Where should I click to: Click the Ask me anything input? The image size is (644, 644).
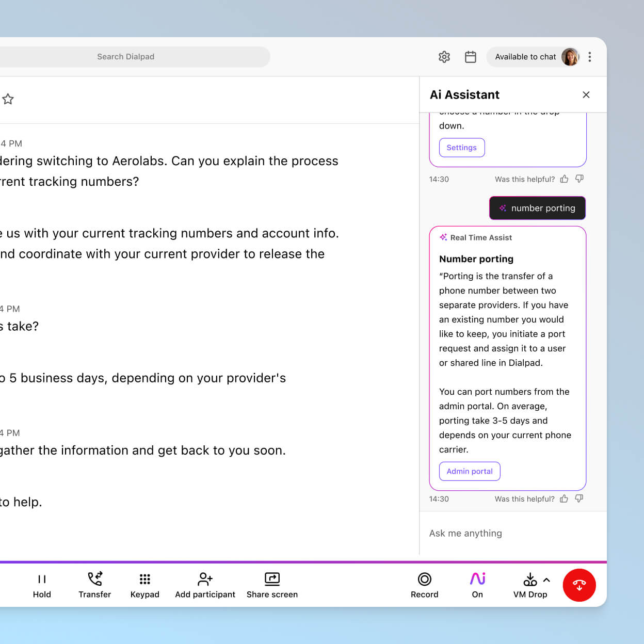[x=513, y=533]
